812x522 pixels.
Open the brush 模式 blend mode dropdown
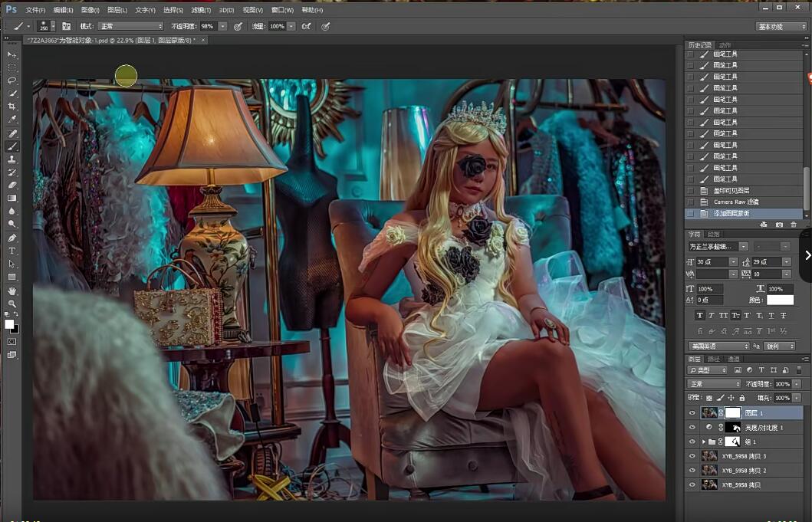coord(130,26)
